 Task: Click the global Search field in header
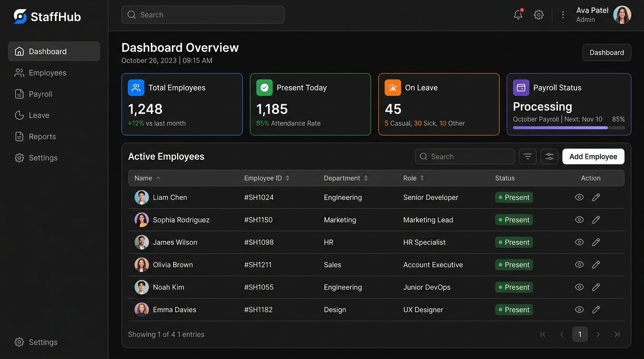coord(203,14)
